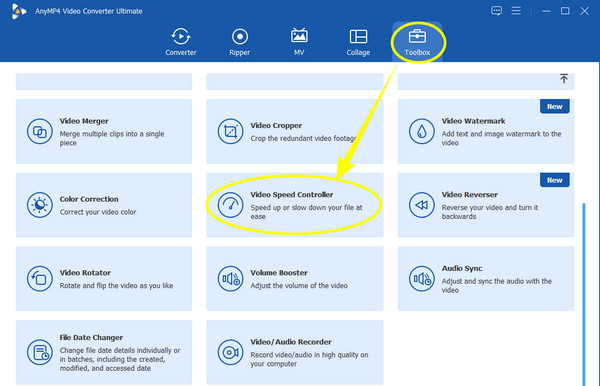This screenshot has width=600, height=386.
Task: Open the Audio Sync title
Action: [462, 268]
